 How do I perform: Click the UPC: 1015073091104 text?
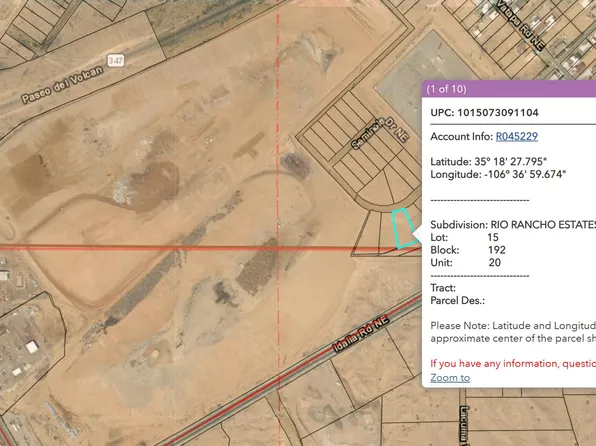tap(484, 113)
